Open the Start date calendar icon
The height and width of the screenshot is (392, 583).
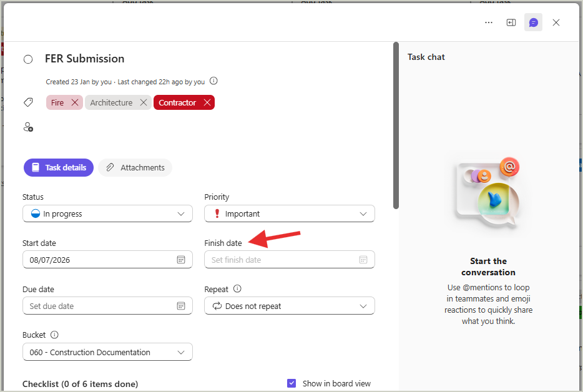pyautogui.click(x=181, y=260)
